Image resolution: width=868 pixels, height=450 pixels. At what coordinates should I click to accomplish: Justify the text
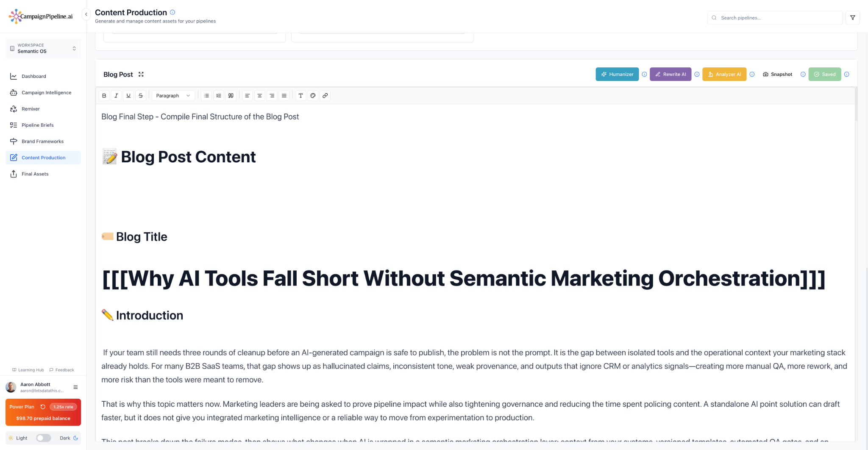click(284, 96)
